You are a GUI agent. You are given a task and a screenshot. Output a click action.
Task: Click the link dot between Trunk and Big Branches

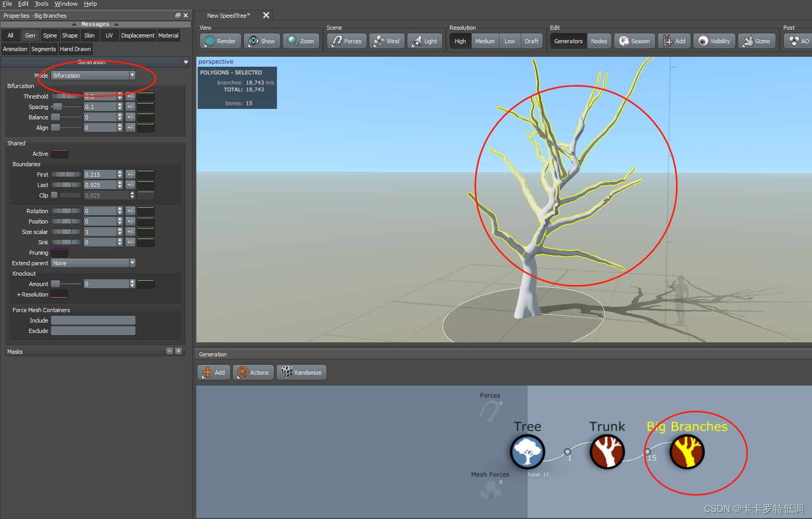tap(647, 452)
